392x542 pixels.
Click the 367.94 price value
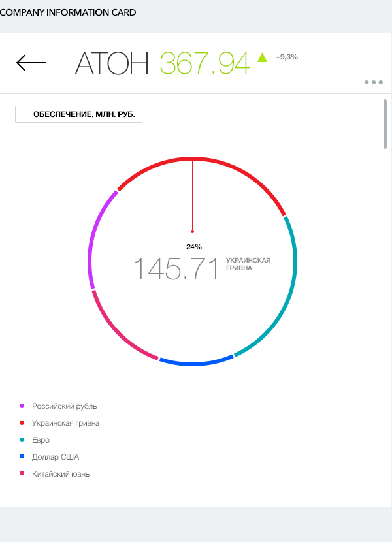click(x=205, y=63)
